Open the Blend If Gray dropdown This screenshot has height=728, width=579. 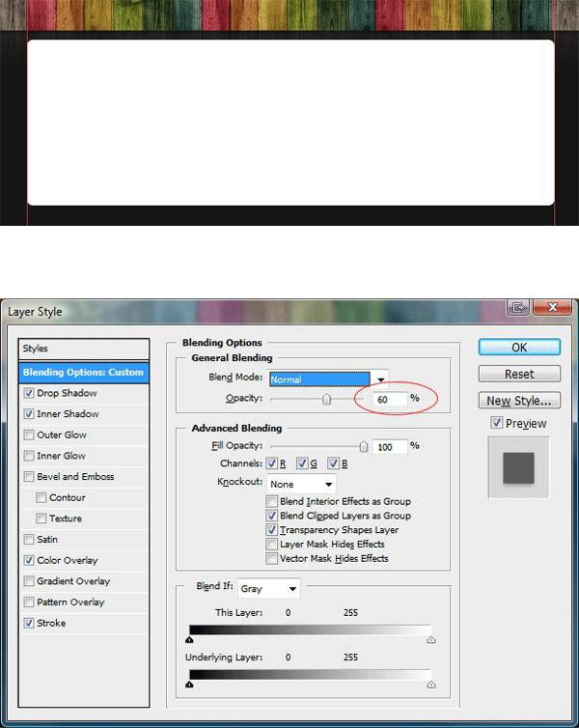coord(268,589)
